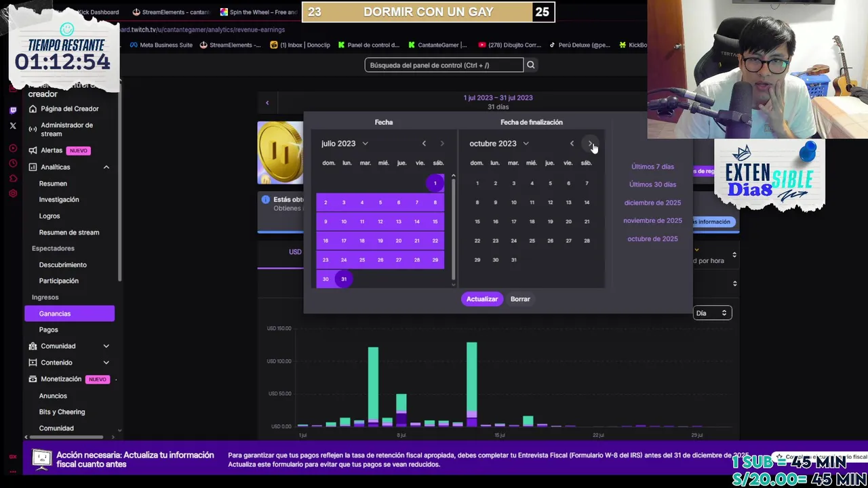This screenshot has width=868, height=488.
Task: Select October 16 in the end calendar
Action: pyautogui.click(x=495, y=222)
